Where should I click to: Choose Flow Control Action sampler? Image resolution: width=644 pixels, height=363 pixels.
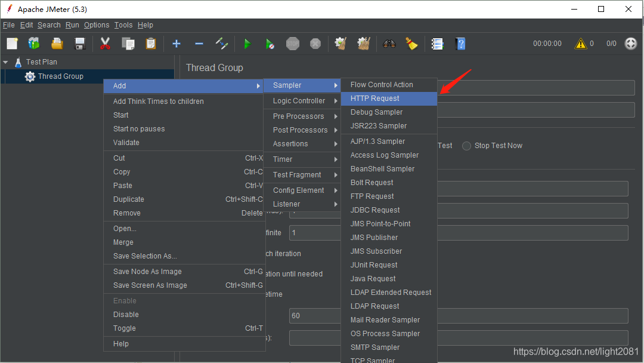coord(389,85)
